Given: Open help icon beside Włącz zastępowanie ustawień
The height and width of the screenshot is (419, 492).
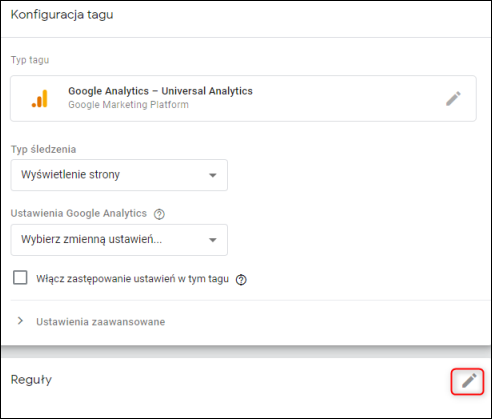Looking at the screenshot, I should click(x=241, y=280).
